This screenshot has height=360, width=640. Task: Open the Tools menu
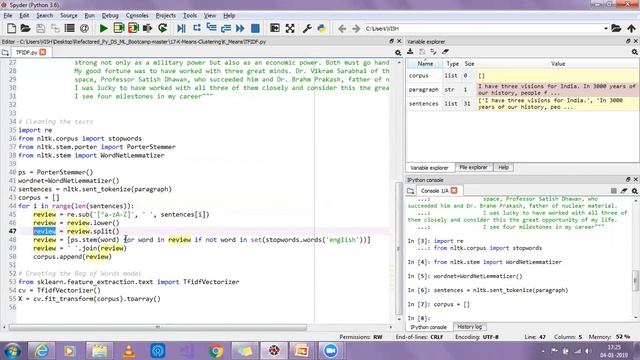point(190,16)
